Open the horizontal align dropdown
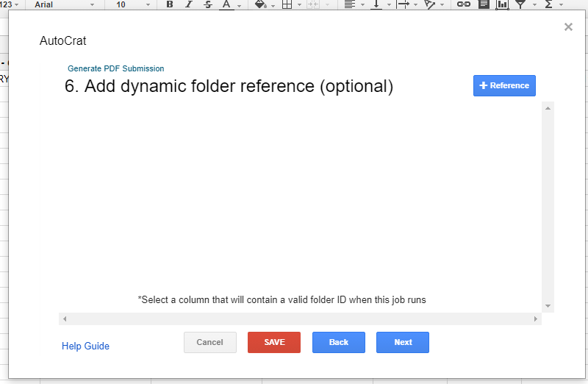Image resolution: width=588 pixels, height=384 pixels. tap(354, 4)
